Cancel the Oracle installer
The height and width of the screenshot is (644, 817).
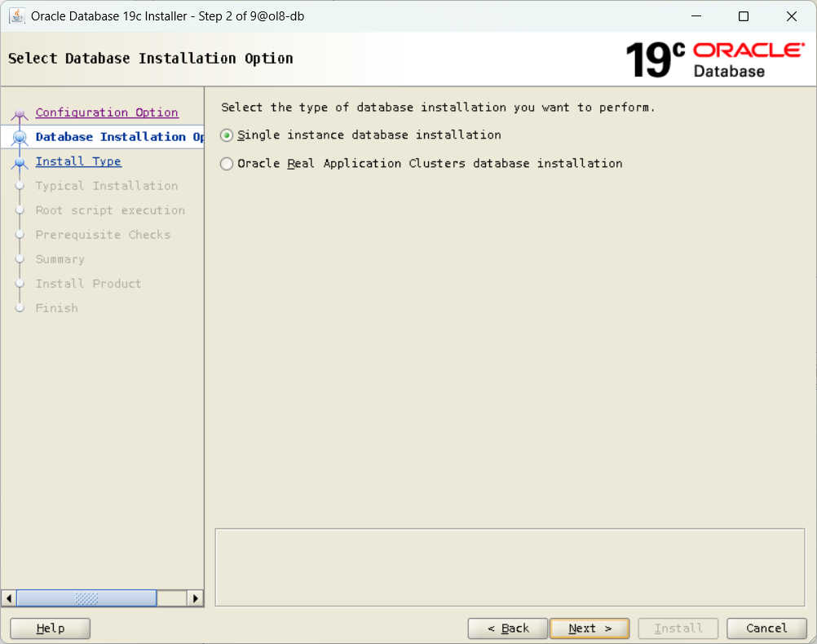(x=766, y=629)
